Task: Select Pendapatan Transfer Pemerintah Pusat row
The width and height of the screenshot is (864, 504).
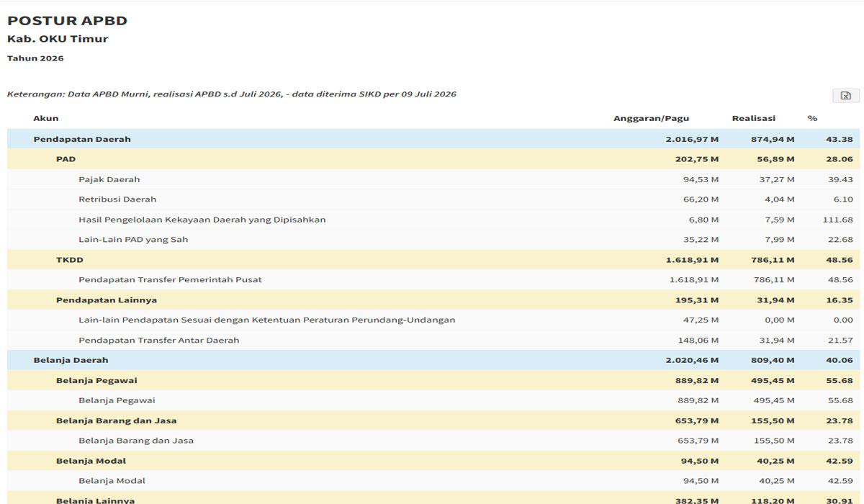Action: point(433,279)
